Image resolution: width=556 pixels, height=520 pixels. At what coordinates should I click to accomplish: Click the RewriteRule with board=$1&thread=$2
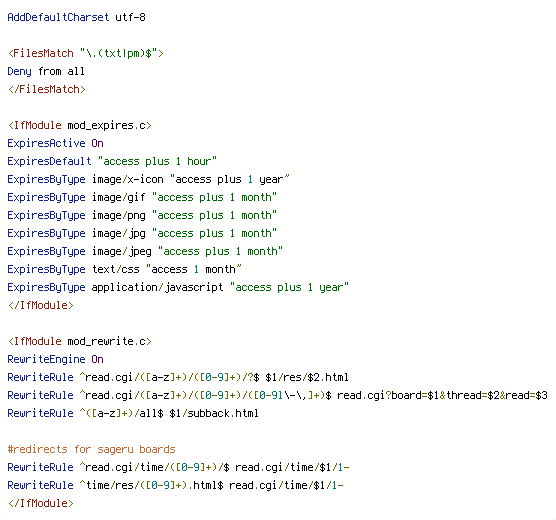click(277, 395)
